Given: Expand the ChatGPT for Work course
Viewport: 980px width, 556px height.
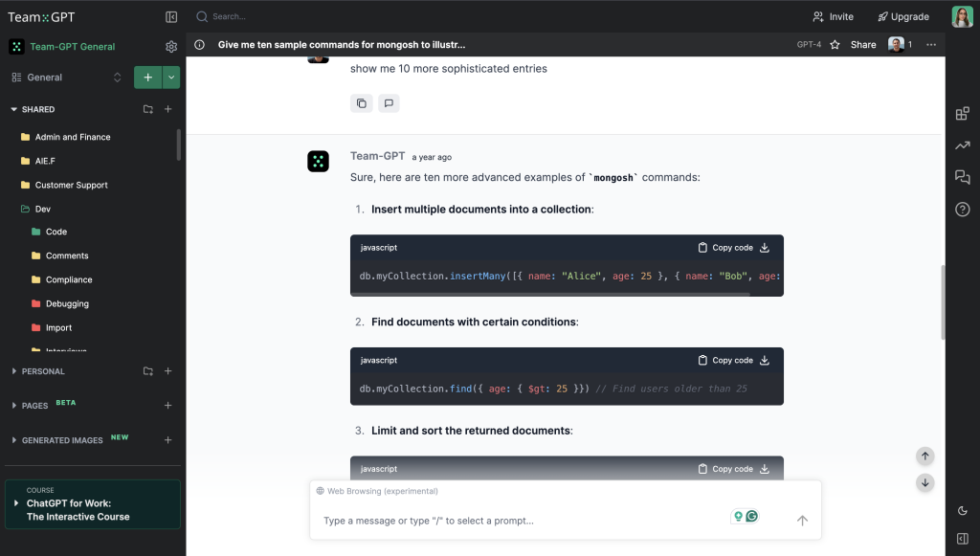Looking at the screenshot, I should click(16, 503).
